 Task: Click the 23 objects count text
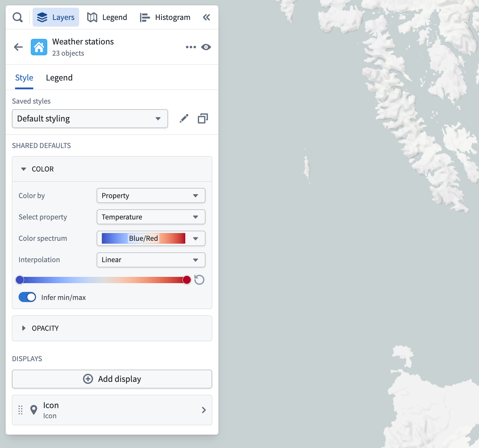pos(68,53)
